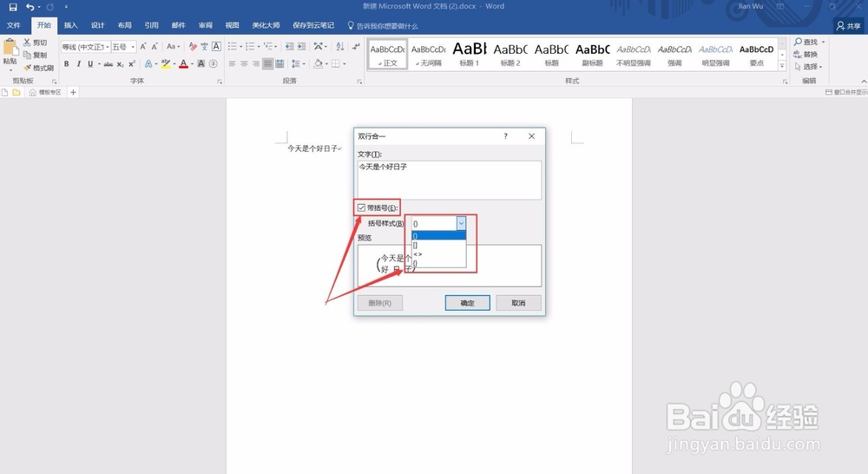
Task: Open the 括号样式 bracket style dropdown arrow
Action: click(461, 223)
